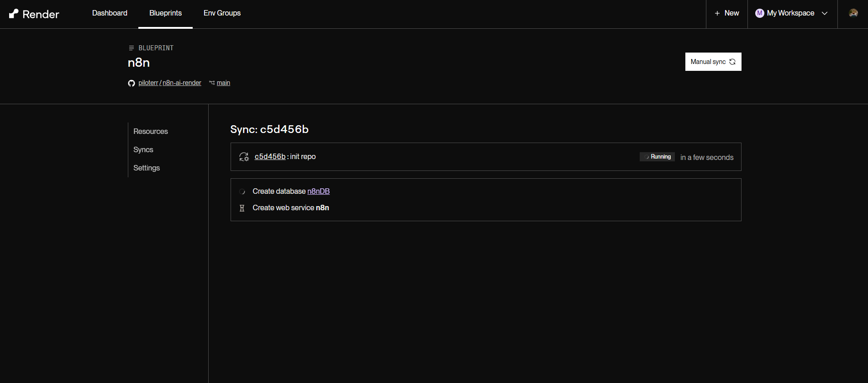Open the user profile avatar menu
This screenshot has width=868, height=383.
coord(853,13)
